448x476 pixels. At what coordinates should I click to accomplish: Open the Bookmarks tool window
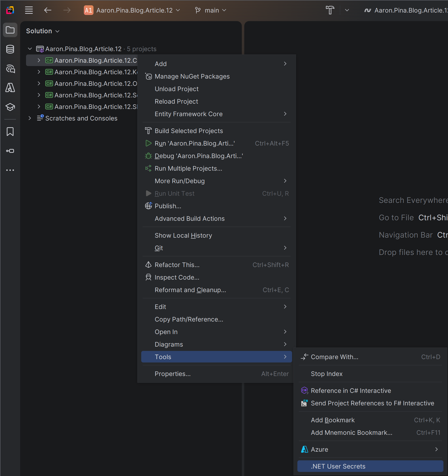coord(10,132)
